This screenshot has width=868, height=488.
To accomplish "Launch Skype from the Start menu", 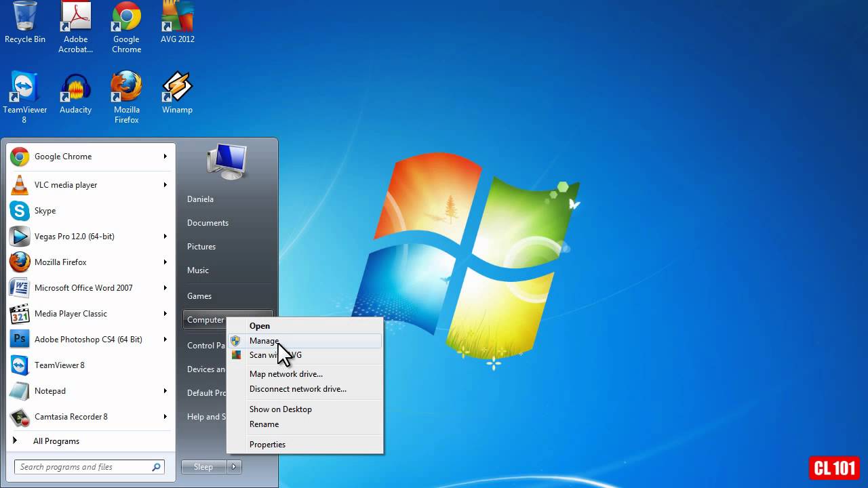I will point(45,211).
